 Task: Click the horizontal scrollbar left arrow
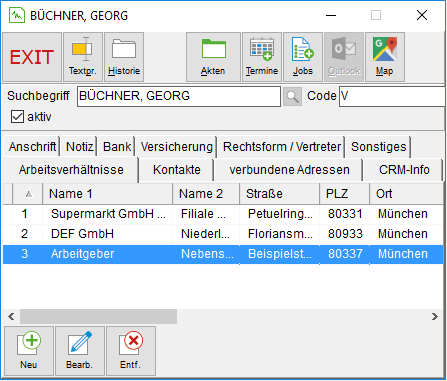(x=11, y=316)
